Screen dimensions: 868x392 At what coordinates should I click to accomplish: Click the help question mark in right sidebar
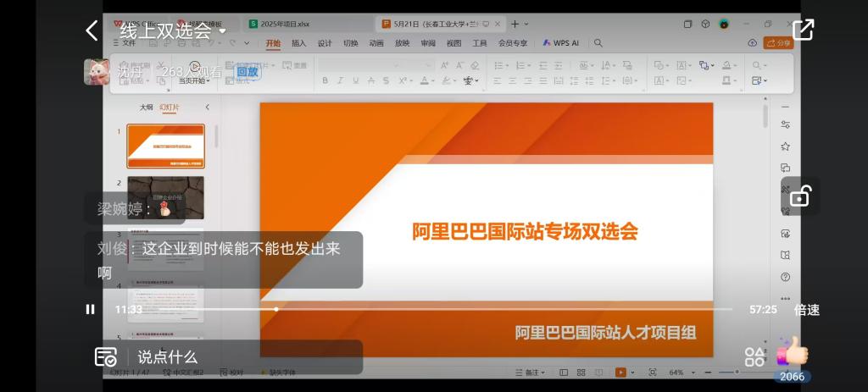785,277
